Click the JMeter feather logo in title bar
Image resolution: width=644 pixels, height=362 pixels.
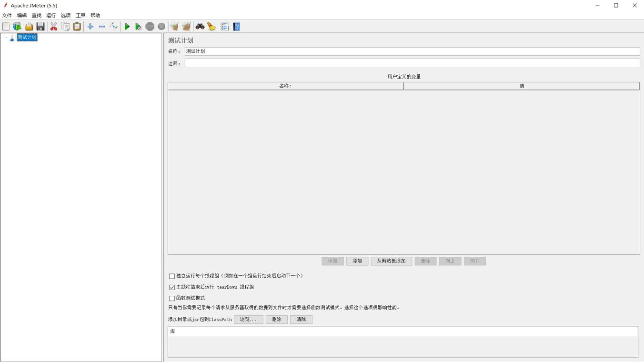[x=6, y=5]
